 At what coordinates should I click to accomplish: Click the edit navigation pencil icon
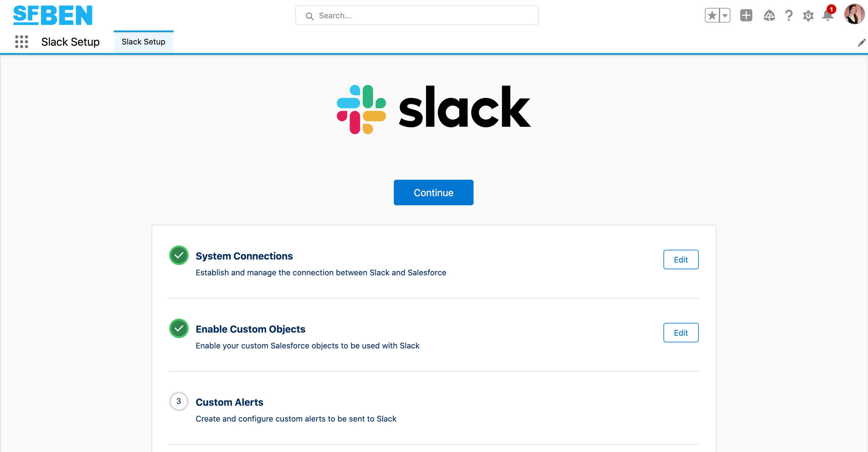tap(861, 43)
